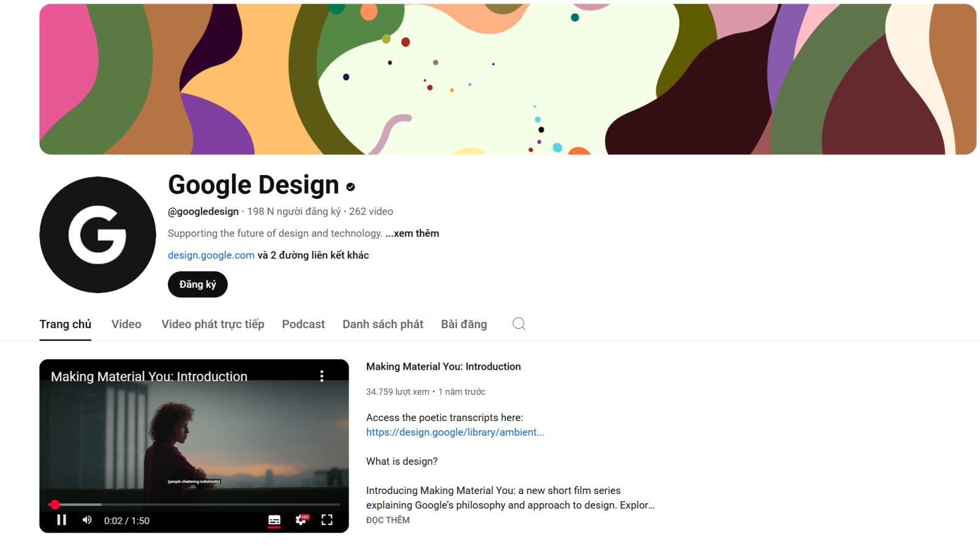Expand channel description with ...xem thêm
Screen dimensions: 980x546
pos(412,233)
